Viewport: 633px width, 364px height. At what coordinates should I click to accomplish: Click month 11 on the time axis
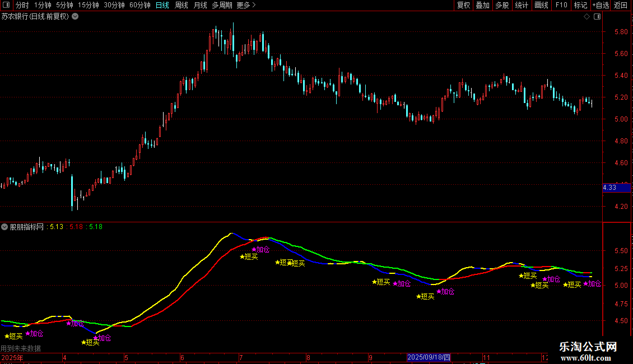point(486,357)
